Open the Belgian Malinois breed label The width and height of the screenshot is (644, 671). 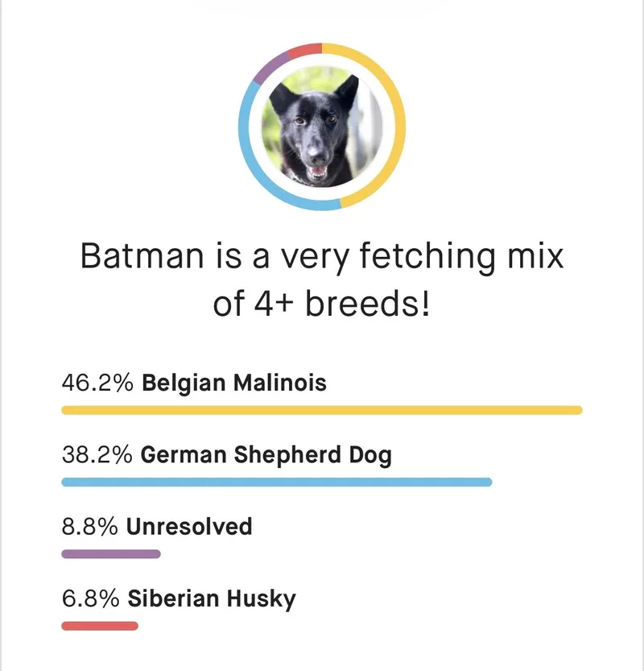coord(234,383)
